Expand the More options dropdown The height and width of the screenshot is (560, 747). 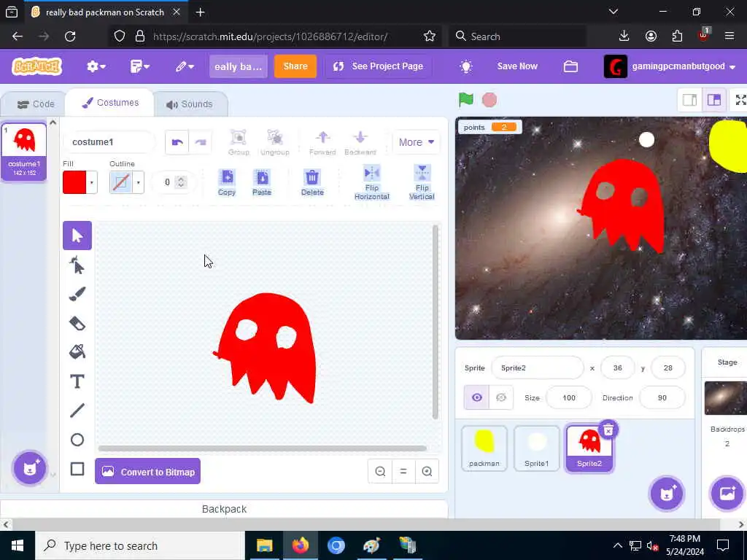pos(416,142)
